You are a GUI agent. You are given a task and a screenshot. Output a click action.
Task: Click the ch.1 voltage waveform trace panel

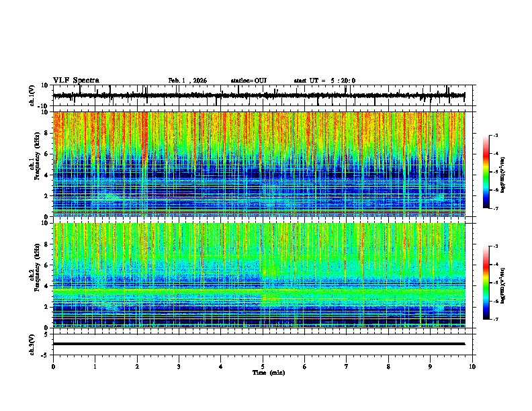click(x=264, y=95)
